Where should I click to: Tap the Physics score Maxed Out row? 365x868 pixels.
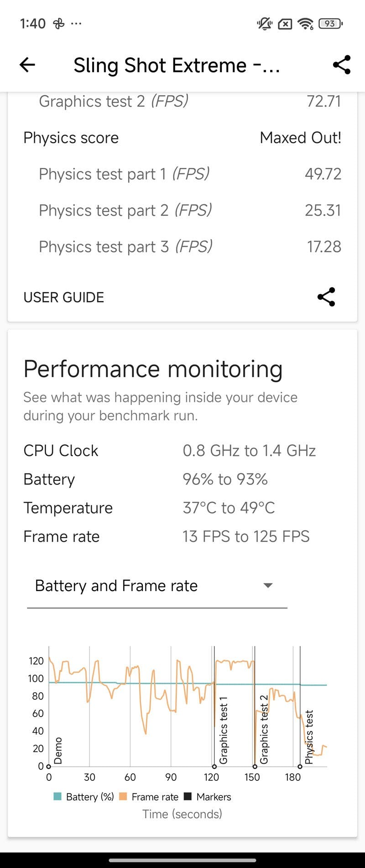[182, 138]
